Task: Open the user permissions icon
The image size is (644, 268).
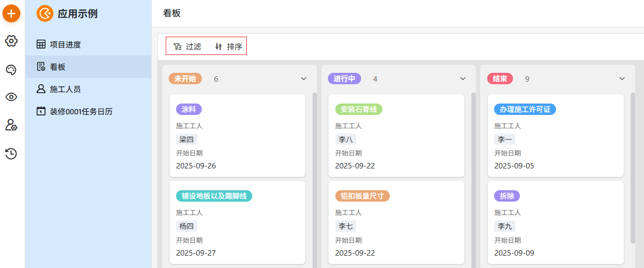Action: click(x=11, y=125)
